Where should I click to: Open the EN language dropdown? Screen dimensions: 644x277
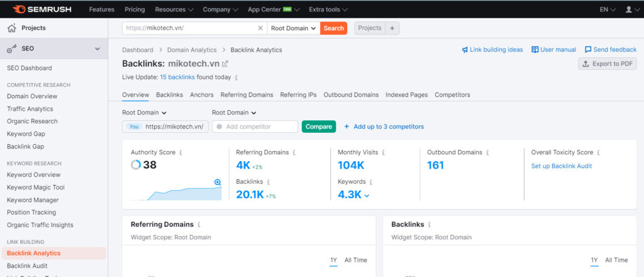pos(608,9)
